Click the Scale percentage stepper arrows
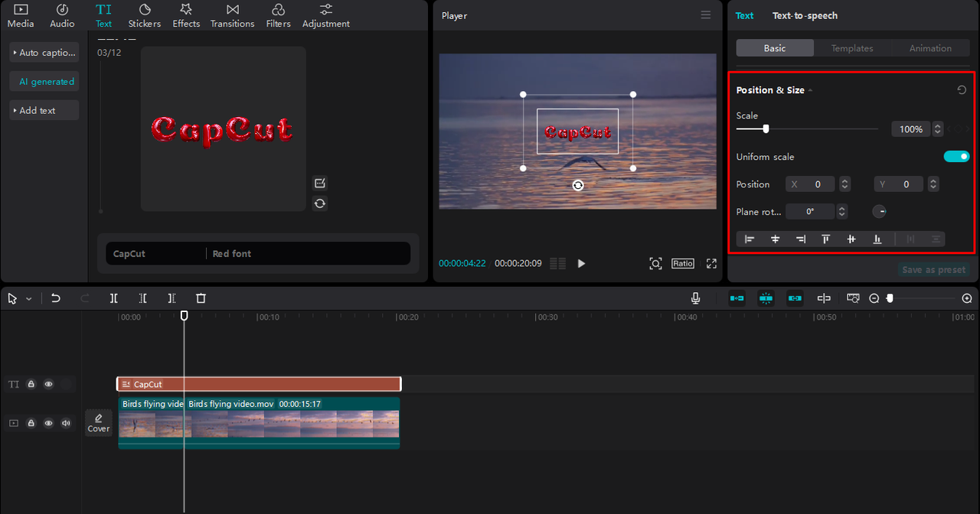 click(938, 129)
